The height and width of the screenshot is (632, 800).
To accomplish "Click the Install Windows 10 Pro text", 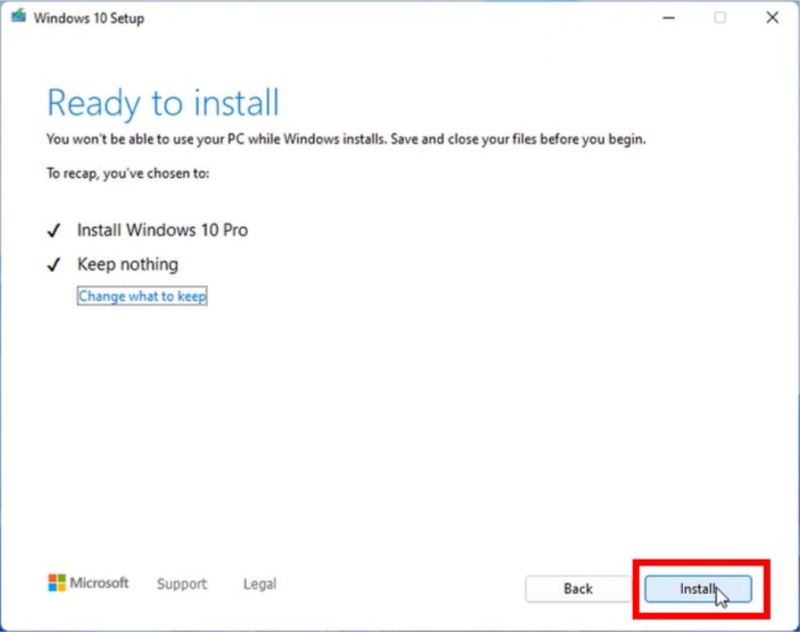I will coord(162,230).
